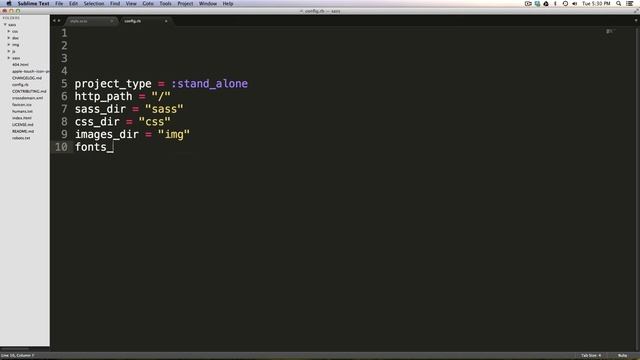Open config.rb in the sidebar
The image size is (640, 360).
[x=20, y=84]
